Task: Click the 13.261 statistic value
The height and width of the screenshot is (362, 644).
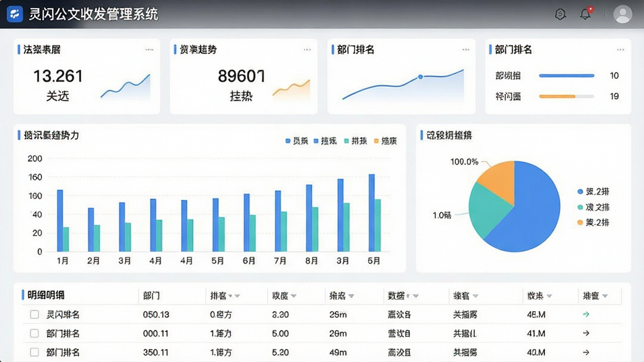Action: pos(58,76)
